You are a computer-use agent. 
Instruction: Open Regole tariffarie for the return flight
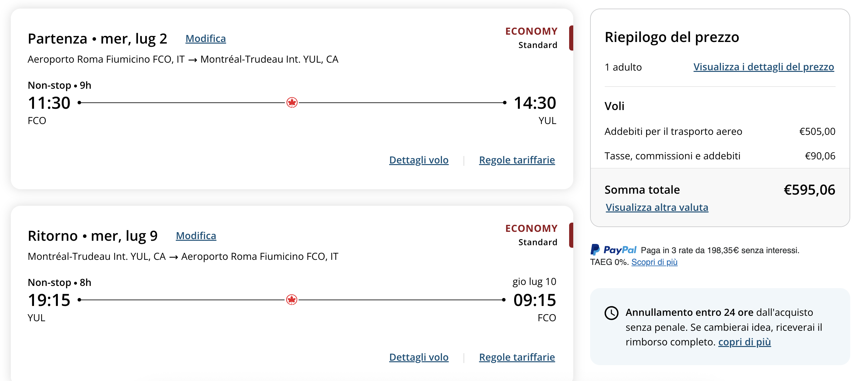click(x=517, y=357)
